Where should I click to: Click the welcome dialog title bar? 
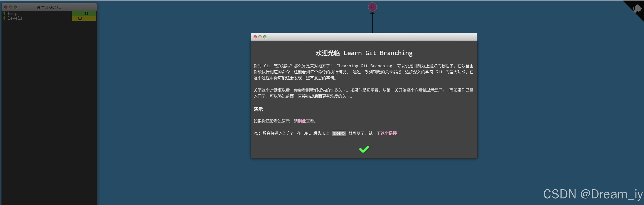pyautogui.click(x=364, y=37)
